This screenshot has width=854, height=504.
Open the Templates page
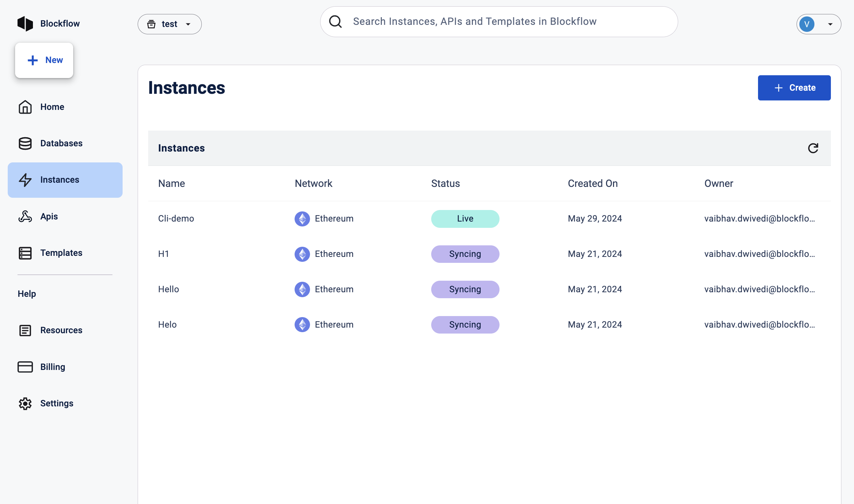tap(61, 253)
